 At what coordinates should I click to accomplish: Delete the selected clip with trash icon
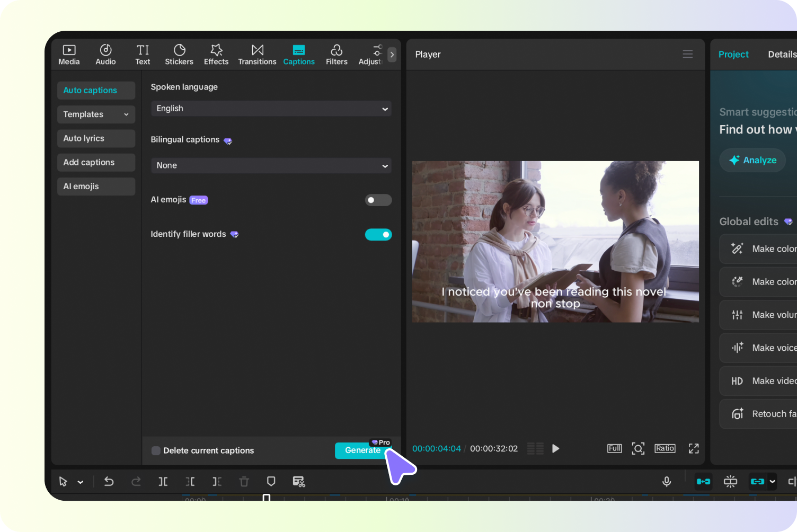244,481
